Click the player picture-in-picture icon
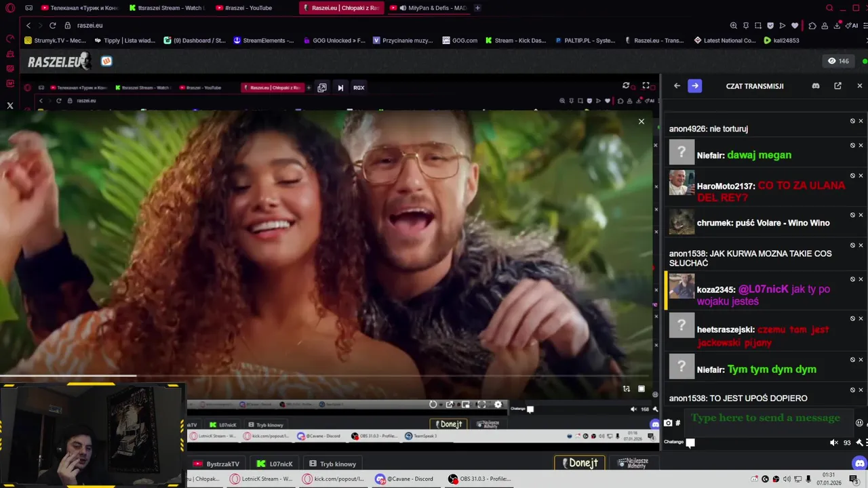868x488 pixels. point(322,87)
